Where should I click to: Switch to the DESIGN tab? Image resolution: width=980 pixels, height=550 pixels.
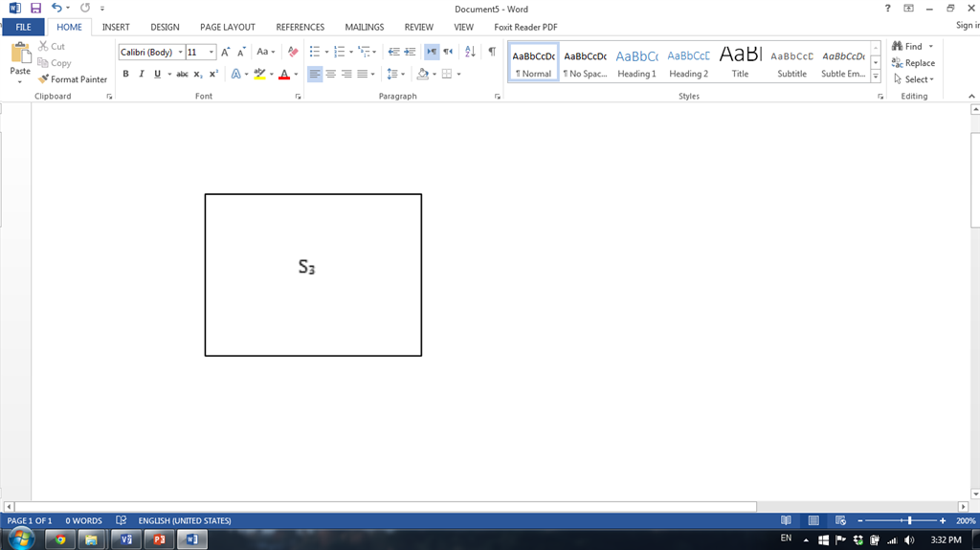pos(165,27)
